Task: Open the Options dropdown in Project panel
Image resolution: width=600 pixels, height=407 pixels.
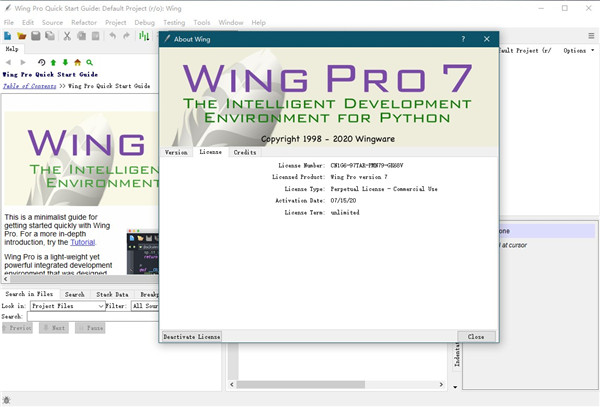Action: (x=579, y=50)
